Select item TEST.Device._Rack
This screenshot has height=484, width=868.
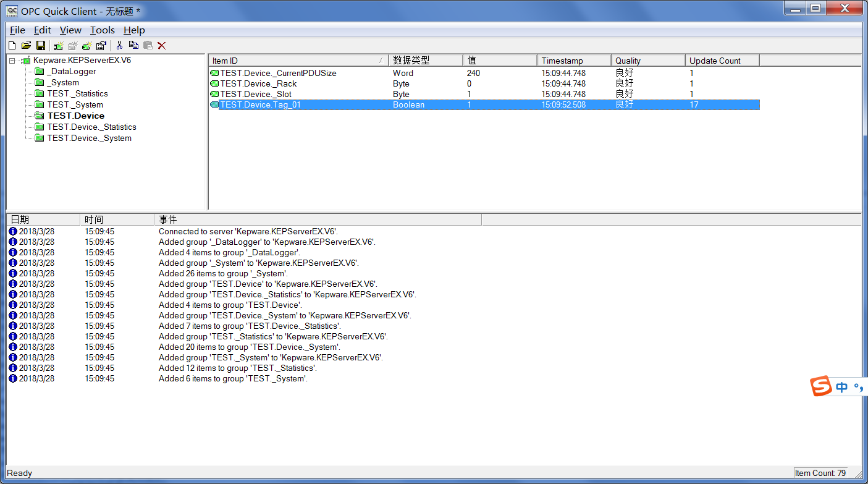[x=258, y=83]
